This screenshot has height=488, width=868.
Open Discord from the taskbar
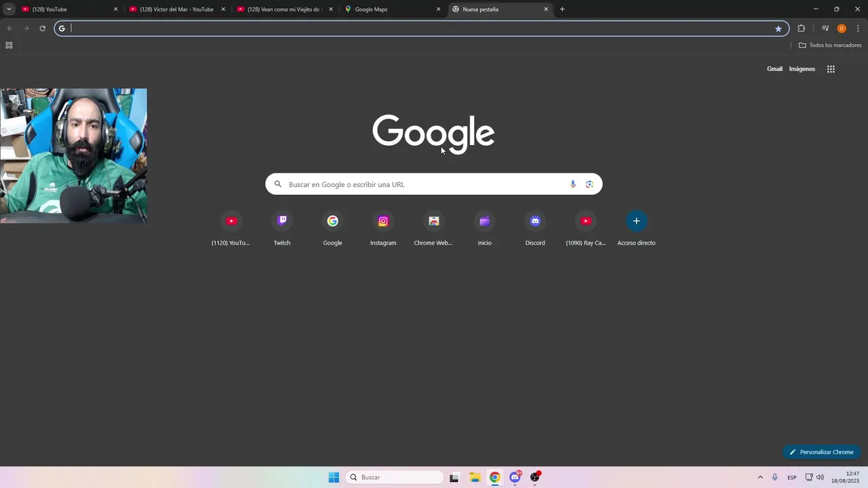(x=515, y=477)
